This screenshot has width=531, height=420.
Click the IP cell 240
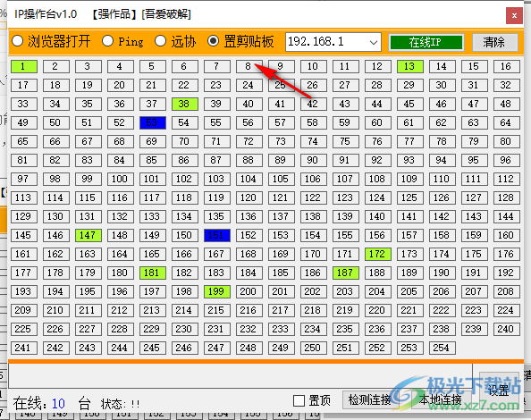tap(506, 330)
